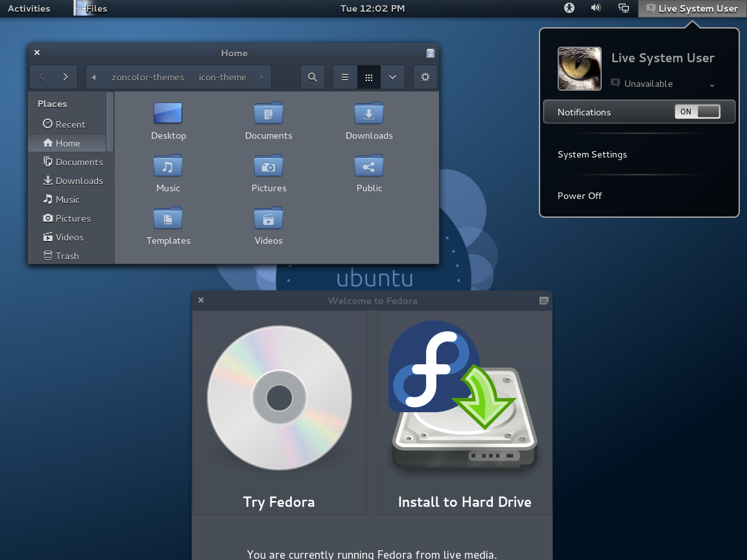The height and width of the screenshot is (560, 747).
Task: Maximize the Welcome to Fedora window
Action: pyautogui.click(x=543, y=301)
